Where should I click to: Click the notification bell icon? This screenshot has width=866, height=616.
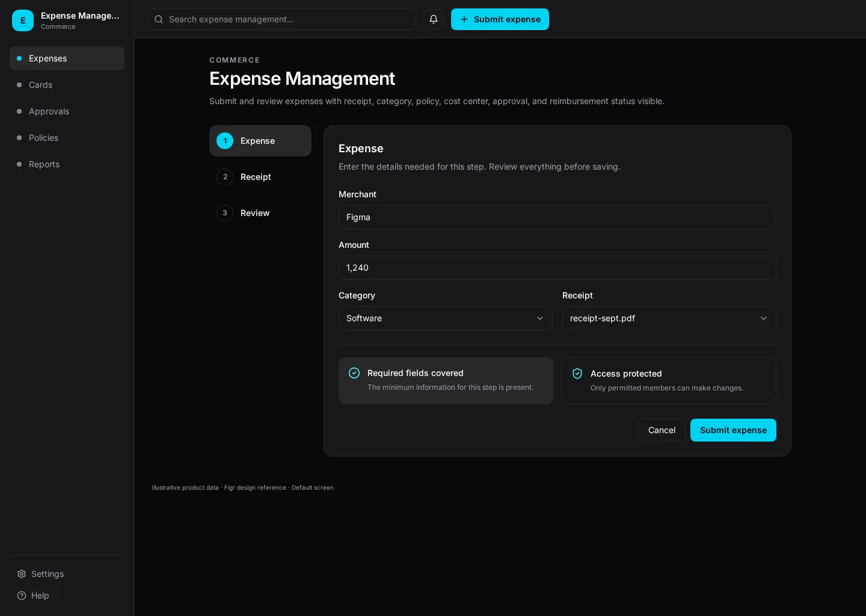click(434, 19)
